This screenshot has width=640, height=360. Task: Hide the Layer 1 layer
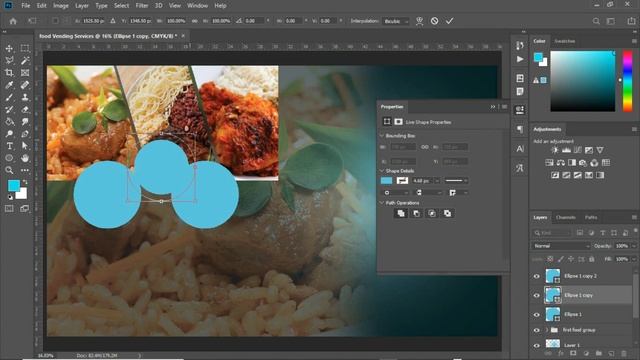click(x=537, y=345)
